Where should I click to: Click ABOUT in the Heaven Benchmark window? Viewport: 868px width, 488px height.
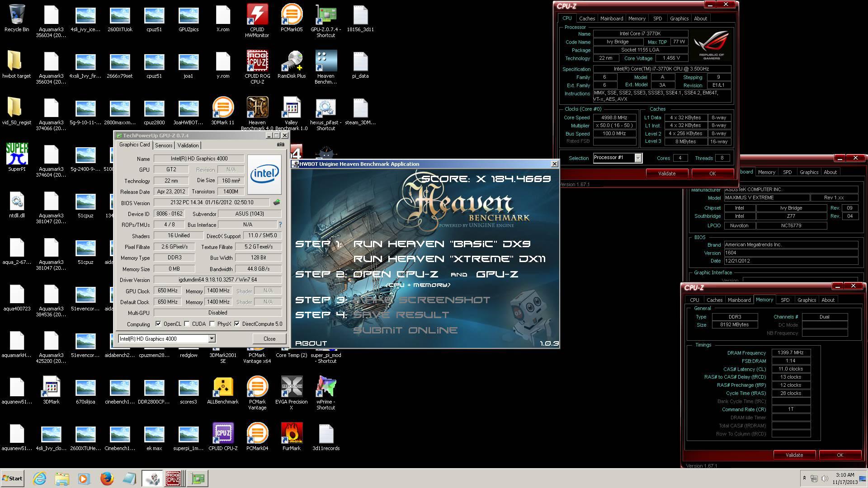[311, 343]
